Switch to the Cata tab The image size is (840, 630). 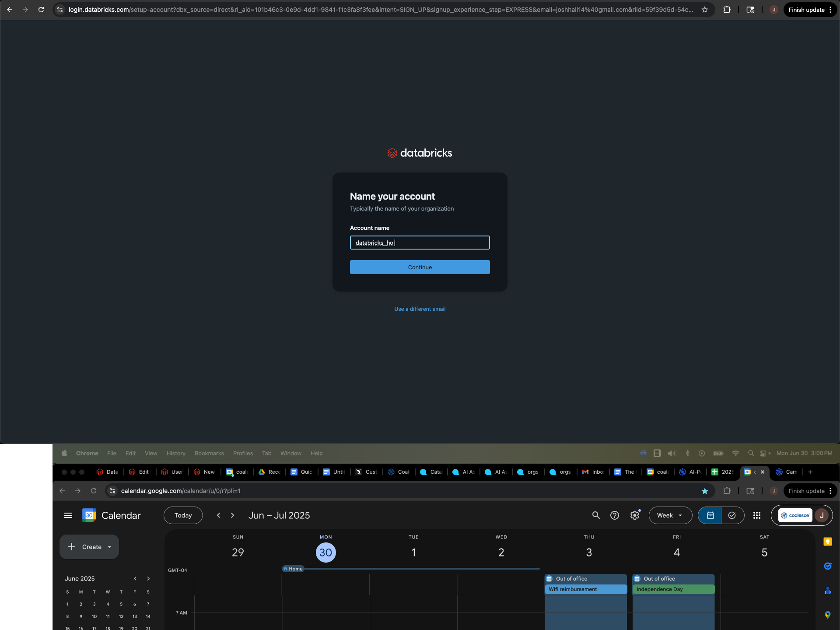(431, 472)
